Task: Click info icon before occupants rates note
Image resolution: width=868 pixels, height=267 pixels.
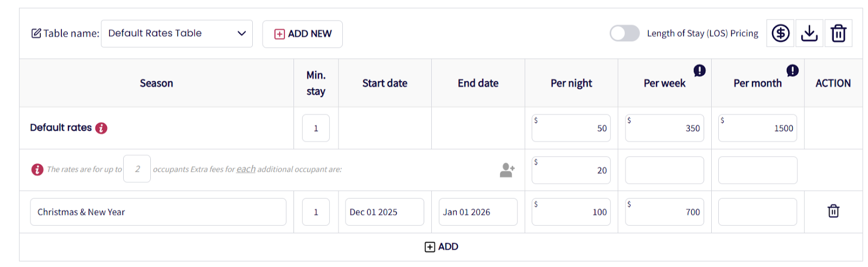Action: (37, 170)
